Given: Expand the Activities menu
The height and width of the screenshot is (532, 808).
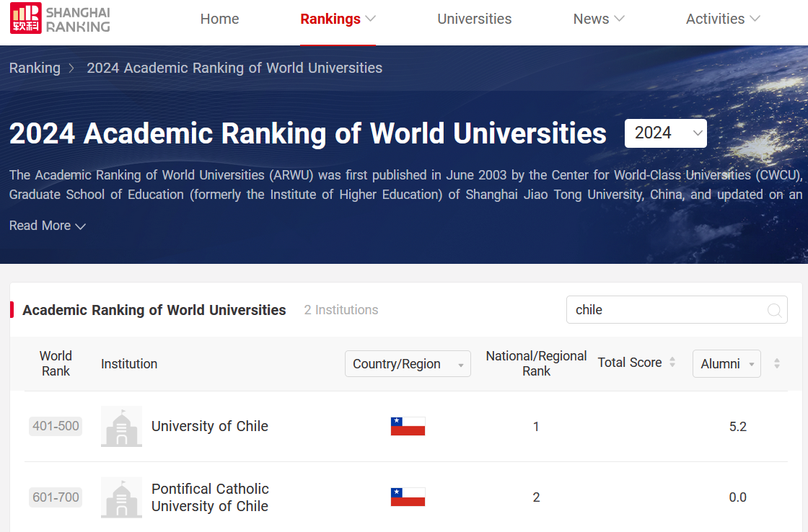Looking at the screenshot, I should pos(722,19).
